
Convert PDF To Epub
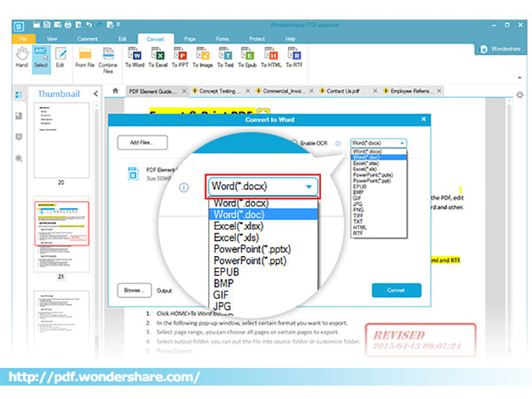[247, 58]
